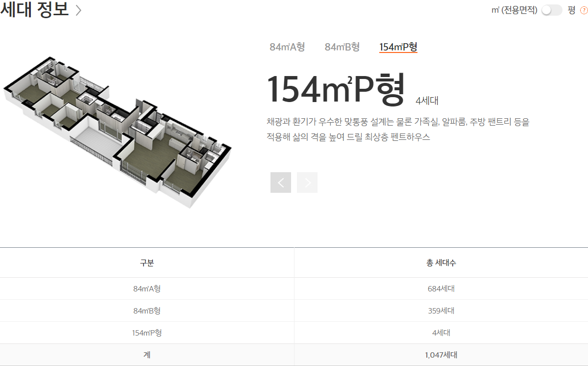
Task: Click the 세대 정보 heading
Action: click(x=35, y=10)
